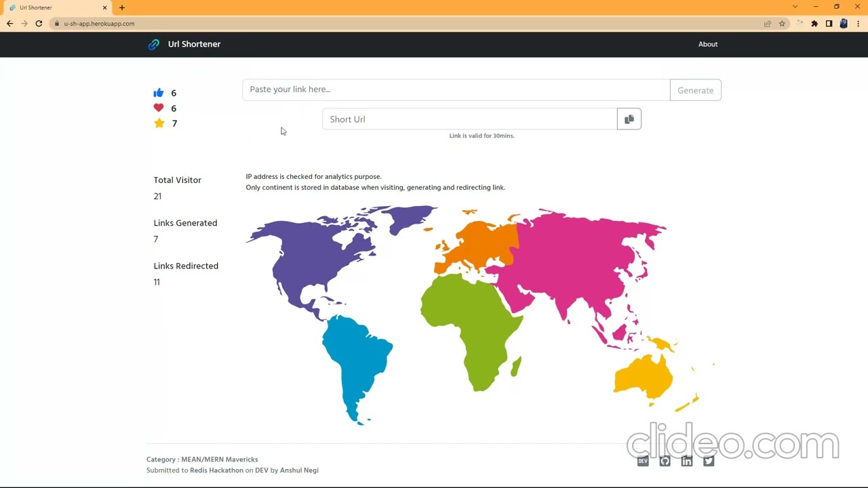This screenshot has width=868, height=488.
Task: Click the Generate button
Action: [x=696, y=90]
